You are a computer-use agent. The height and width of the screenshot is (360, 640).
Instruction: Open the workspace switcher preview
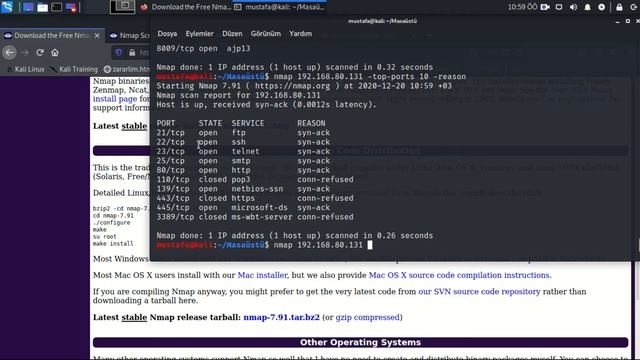point(122,7)
